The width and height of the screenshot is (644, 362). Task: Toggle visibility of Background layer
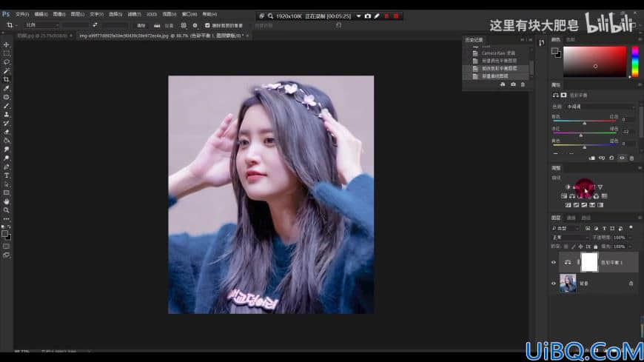coord(554,284)
